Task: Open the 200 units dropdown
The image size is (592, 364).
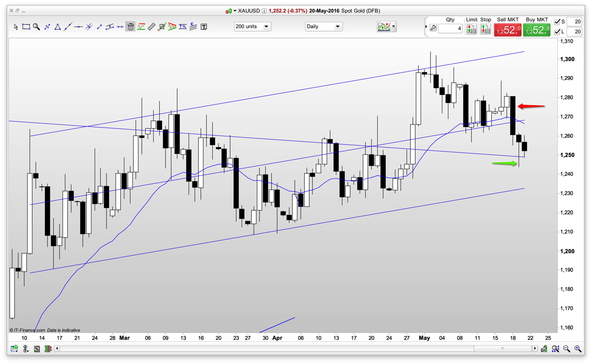Action: coord(252,26)
